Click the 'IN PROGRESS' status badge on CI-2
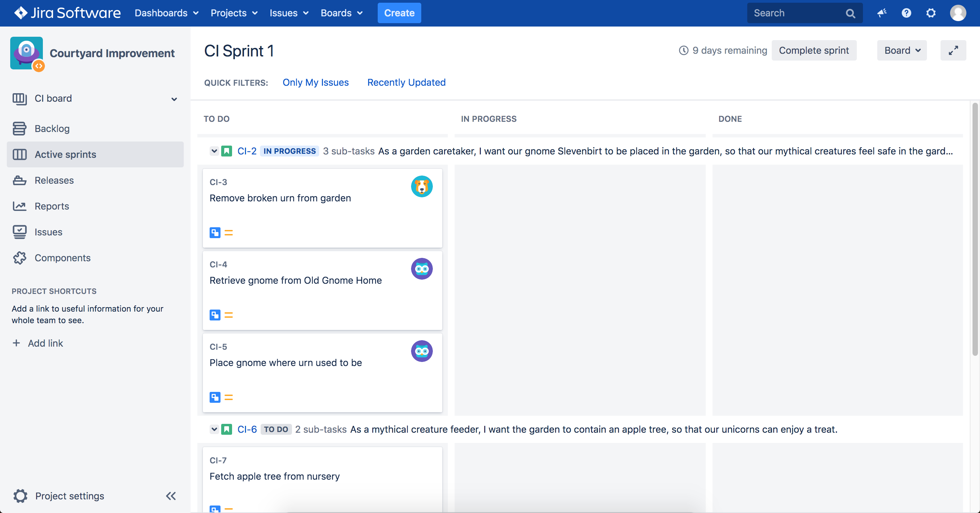 click(x=290, y=151)
